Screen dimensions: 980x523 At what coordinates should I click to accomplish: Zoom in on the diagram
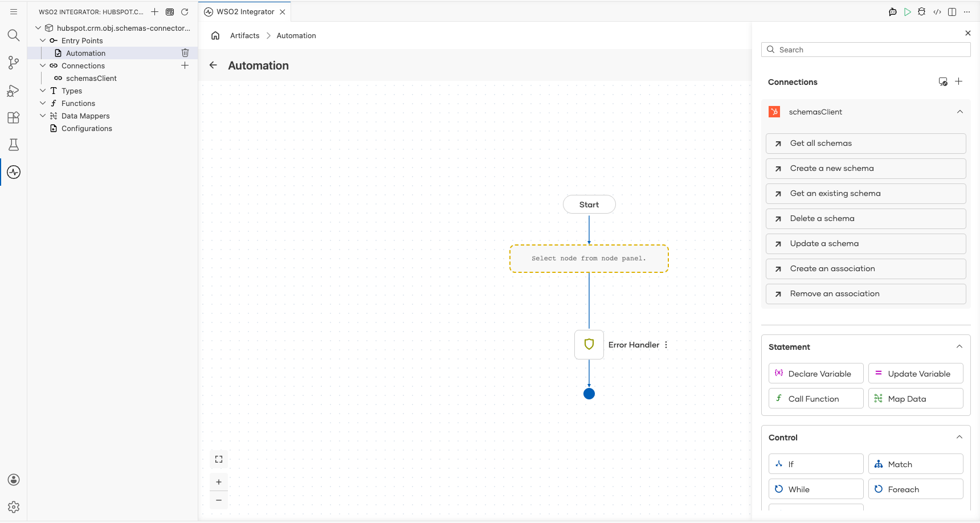(x=219, y=482)
